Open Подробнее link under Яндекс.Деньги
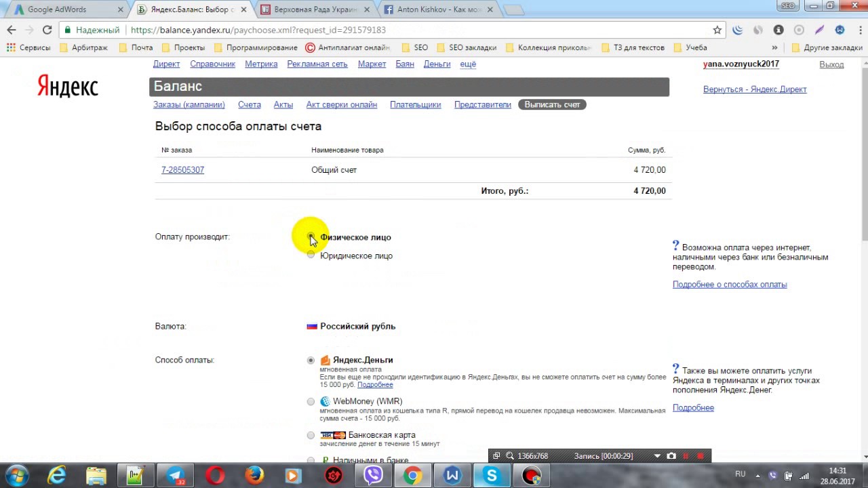 375,385
